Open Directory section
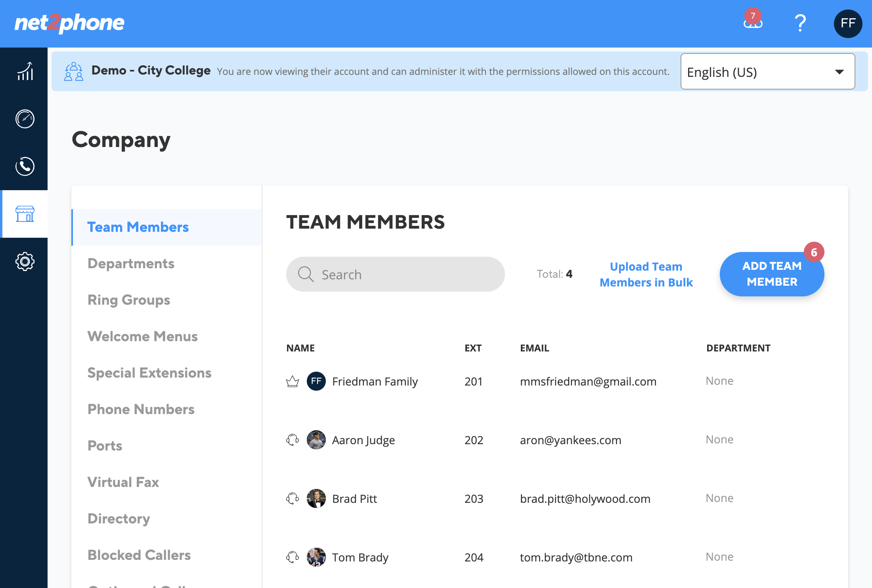 pos(119,519)
